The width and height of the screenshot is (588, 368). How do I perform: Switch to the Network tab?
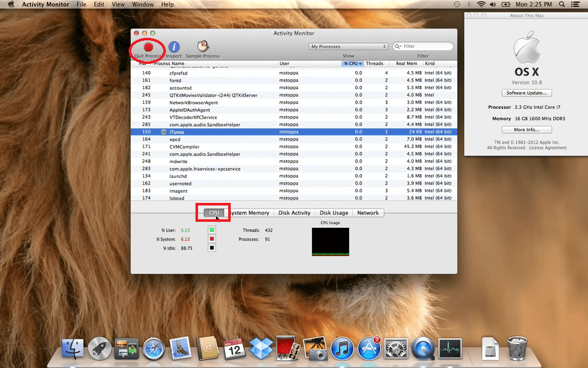(x=368, y=213)
